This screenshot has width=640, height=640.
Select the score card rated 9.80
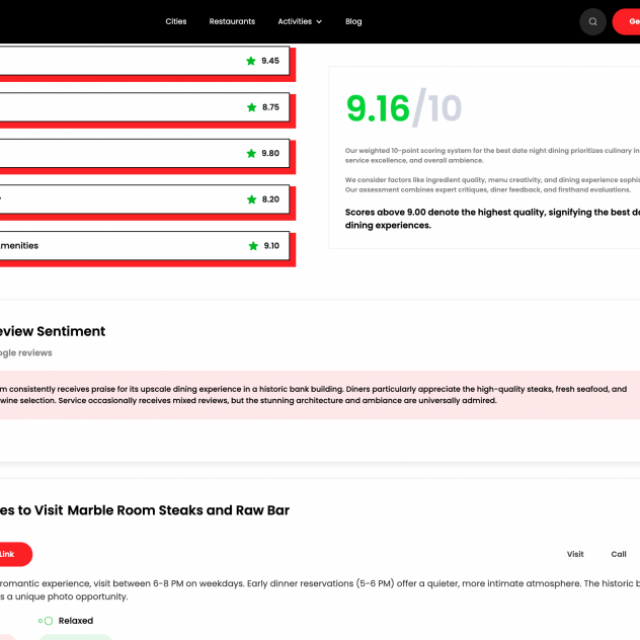pyautogui.click(x=144, y=153)
